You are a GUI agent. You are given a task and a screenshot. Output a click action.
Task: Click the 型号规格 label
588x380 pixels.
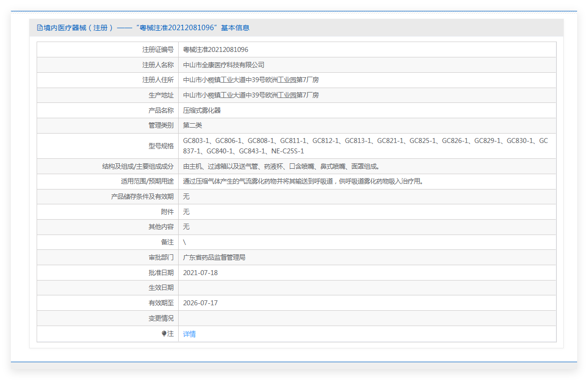click(x=161, y=146)
